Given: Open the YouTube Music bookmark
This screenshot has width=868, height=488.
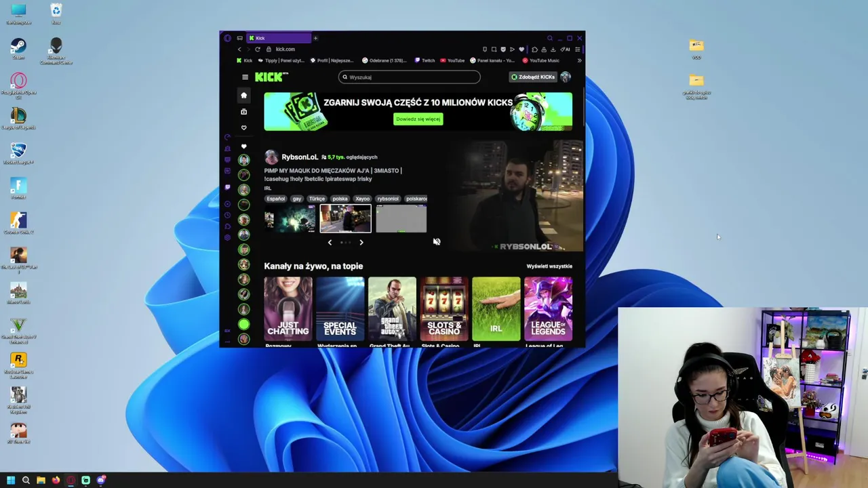Looking at the screenshot, I should point(541,60).
